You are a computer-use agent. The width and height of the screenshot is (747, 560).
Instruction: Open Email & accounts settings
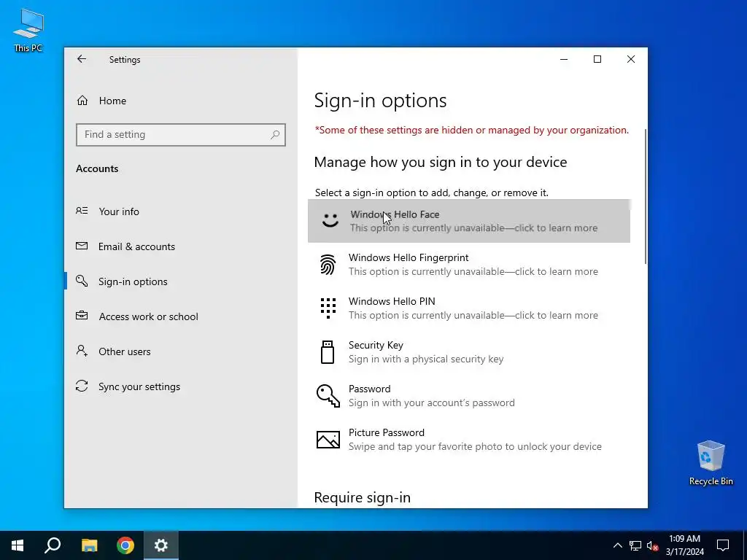click(x=181, y=246)
